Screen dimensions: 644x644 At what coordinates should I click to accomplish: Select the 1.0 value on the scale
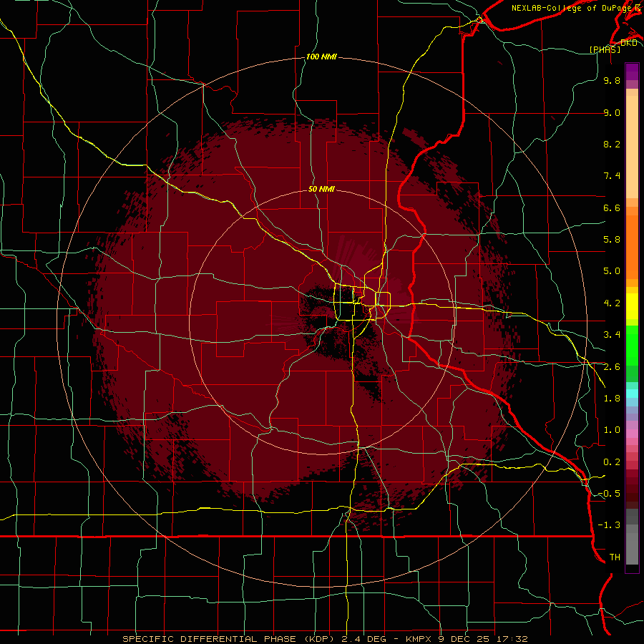point(612,430)
